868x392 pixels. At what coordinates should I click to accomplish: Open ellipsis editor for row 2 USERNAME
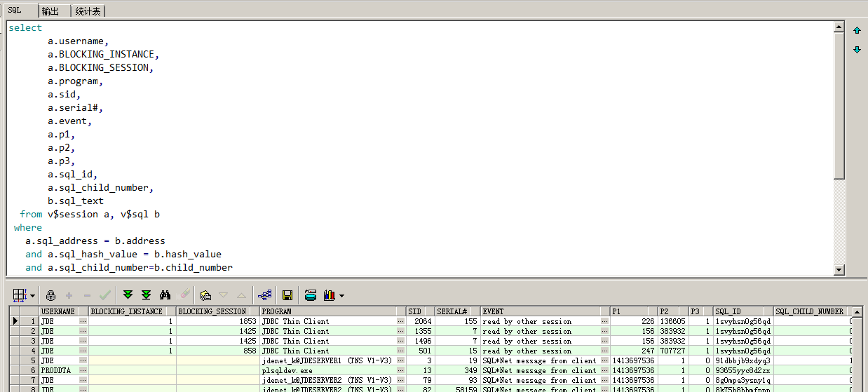click(x=83, y=331)
